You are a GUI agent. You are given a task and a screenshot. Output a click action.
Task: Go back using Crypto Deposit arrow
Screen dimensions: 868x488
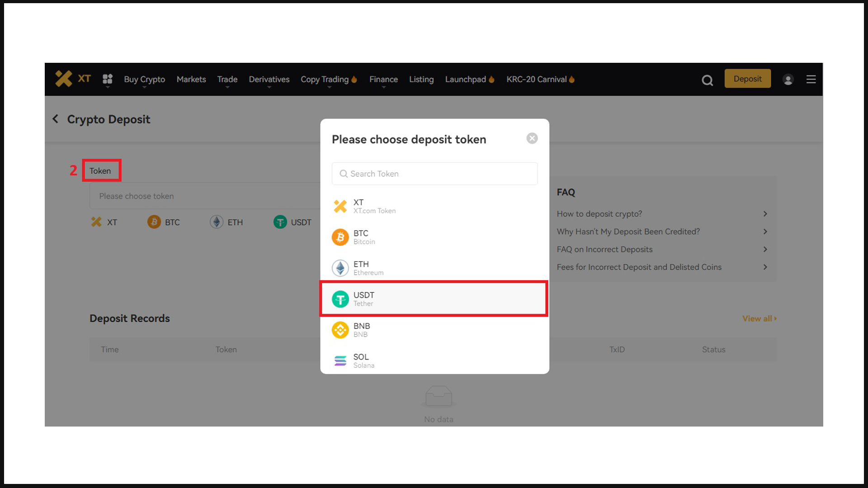[x=56, y=119]
